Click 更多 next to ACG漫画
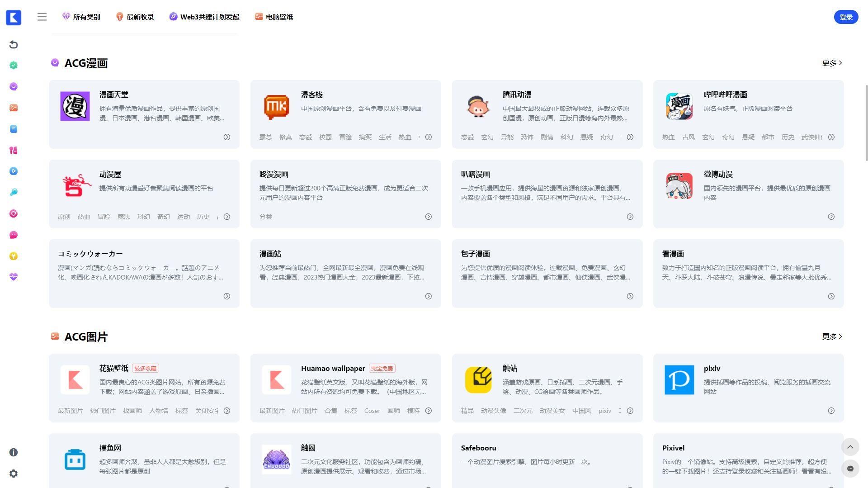 click(832, 63)
